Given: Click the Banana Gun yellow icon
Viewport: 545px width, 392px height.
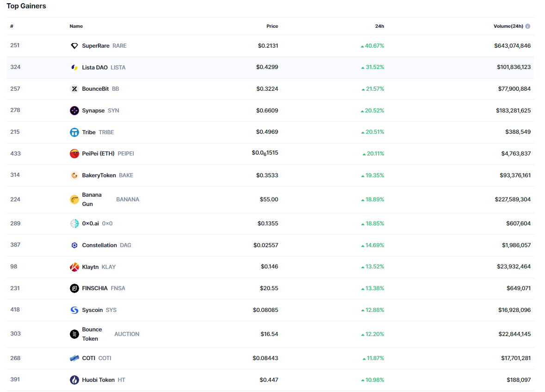Looking at the screenshot, I should [x=74, y=199].
